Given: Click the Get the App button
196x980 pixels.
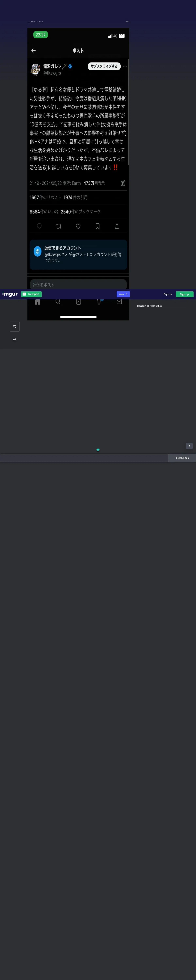Looking at the screenshot, I should tap(182, 458).
